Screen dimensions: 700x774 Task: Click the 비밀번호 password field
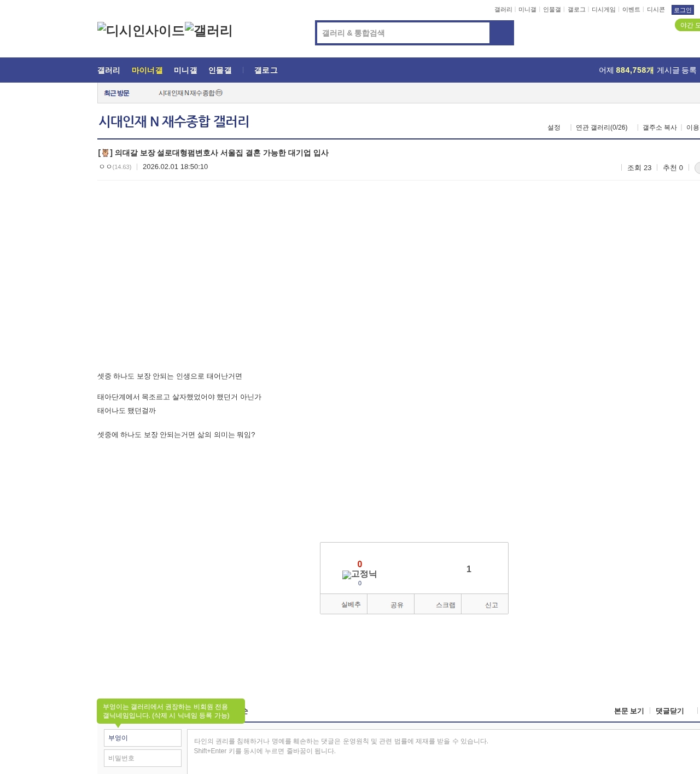coord(143,758)
